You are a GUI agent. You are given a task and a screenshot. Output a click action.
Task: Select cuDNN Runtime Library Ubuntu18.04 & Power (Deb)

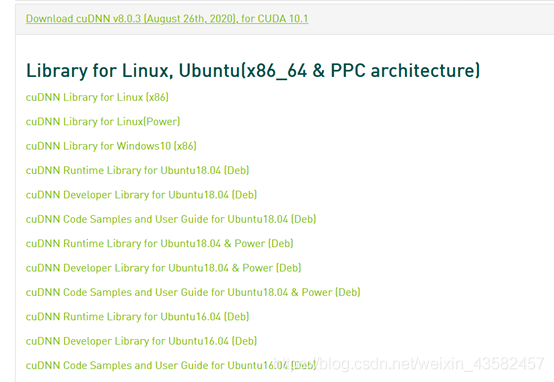point(160,243)
